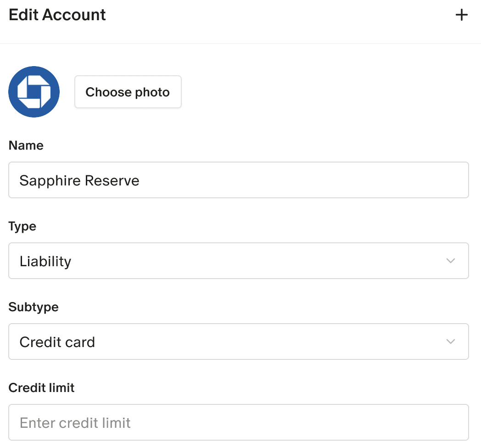Viewport: 481px width, 448px height.
Task: Click the blue Chase logo account photo
Action: tap(34, 92)
